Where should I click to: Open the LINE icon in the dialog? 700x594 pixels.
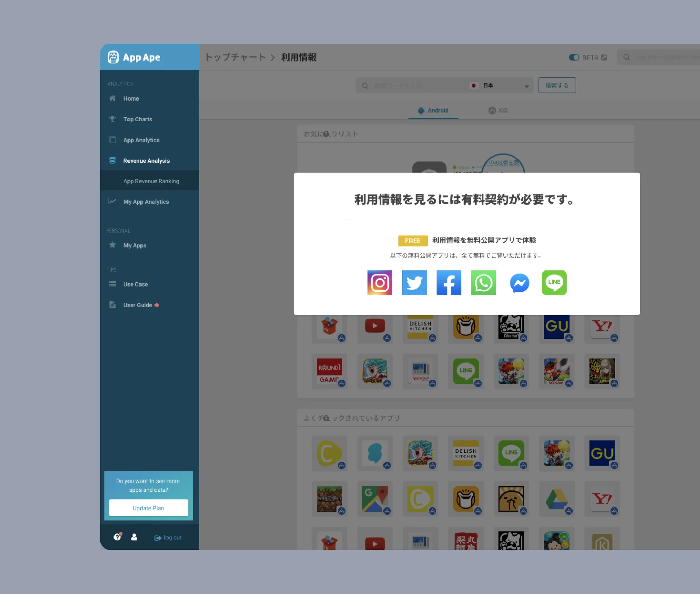click(x=554, y=283)
